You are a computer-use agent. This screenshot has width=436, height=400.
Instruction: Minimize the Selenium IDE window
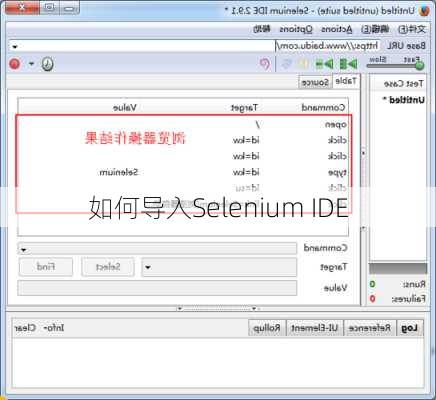pyautogui.click(x=69, y=8)
